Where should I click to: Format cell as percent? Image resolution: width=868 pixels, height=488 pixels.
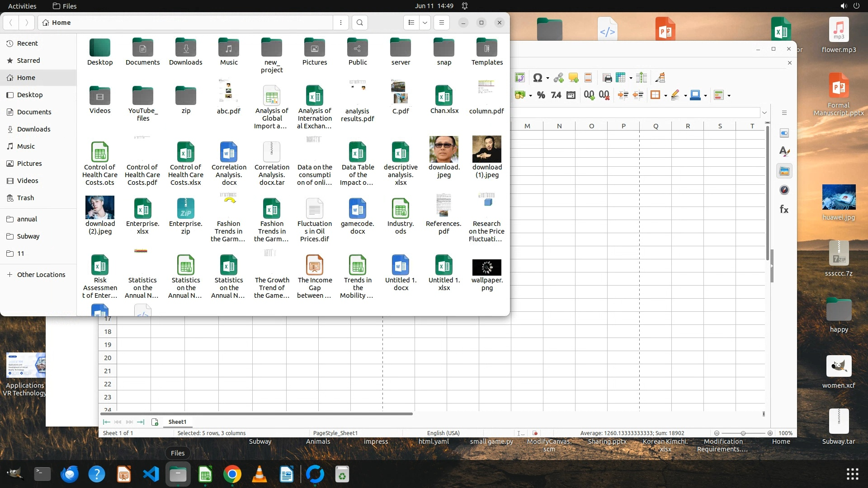pyautogui.click(x=541, y=95)
